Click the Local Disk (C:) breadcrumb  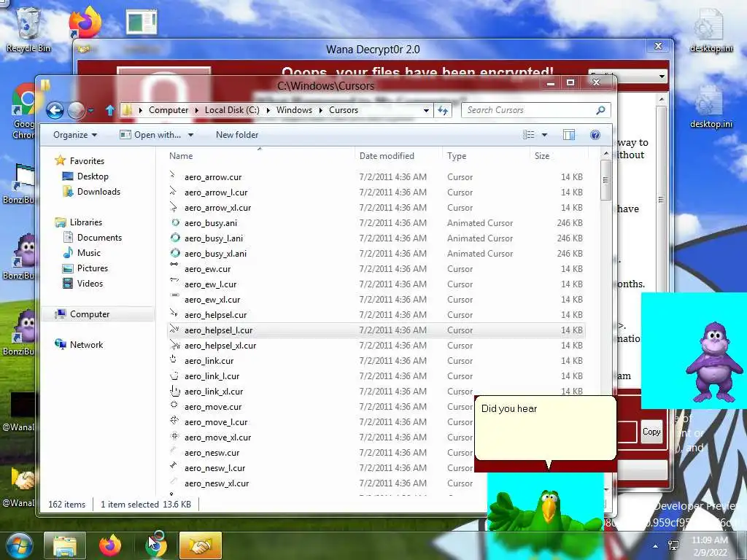pyautogui.click(x=232, y=110)
